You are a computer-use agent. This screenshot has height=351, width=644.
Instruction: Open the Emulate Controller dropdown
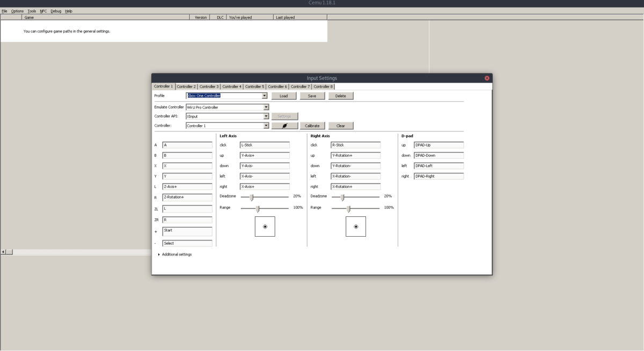coord(266,107)
